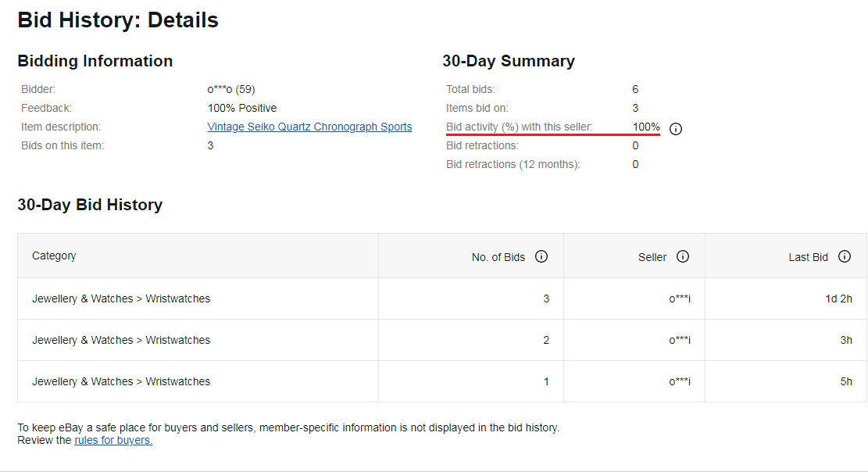Click the Last Bid header text
The height and width of the screenshot is (472, 868).
[808, 257]
